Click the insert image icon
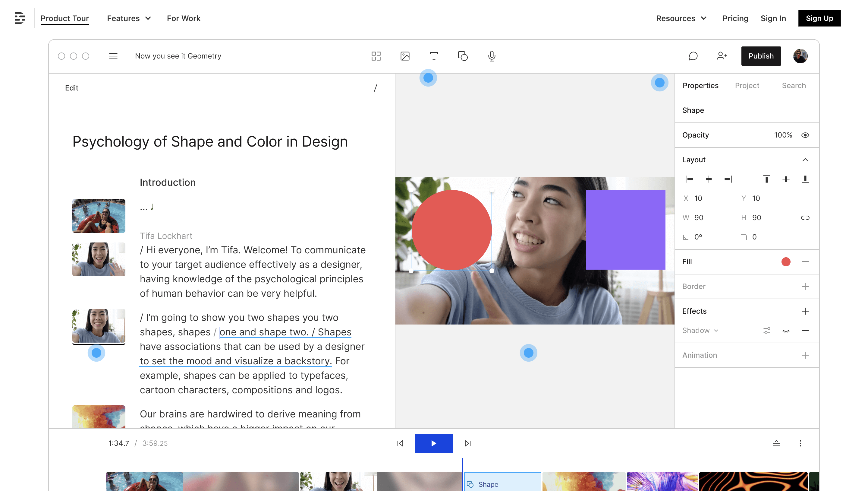Viewport: 868px width, 491px height. coord(405,56)
